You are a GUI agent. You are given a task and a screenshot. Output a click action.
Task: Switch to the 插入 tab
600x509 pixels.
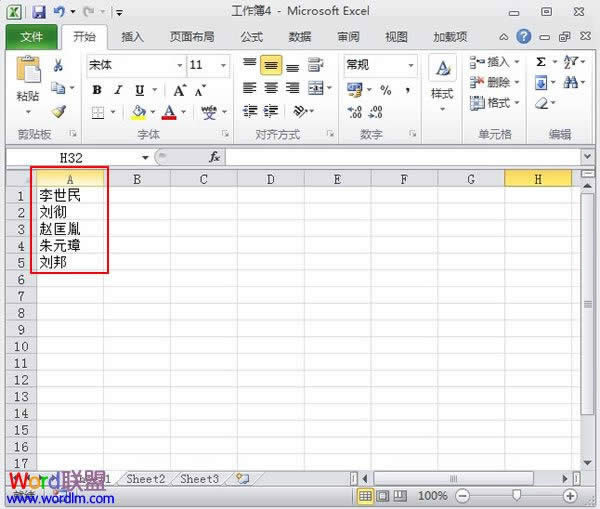132,37
